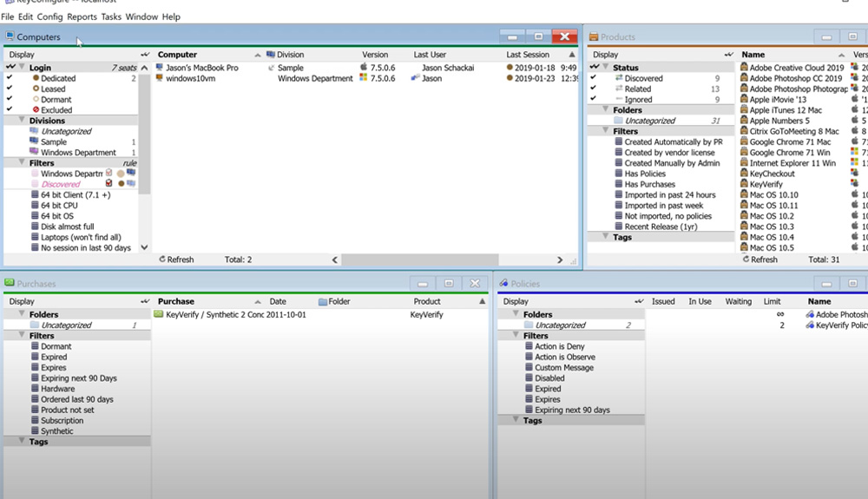Click the Adobe Creative Cloud 2019 product icon
This screenshot has height=499, width=868.
pyautogui.click(x=744, y=67)
